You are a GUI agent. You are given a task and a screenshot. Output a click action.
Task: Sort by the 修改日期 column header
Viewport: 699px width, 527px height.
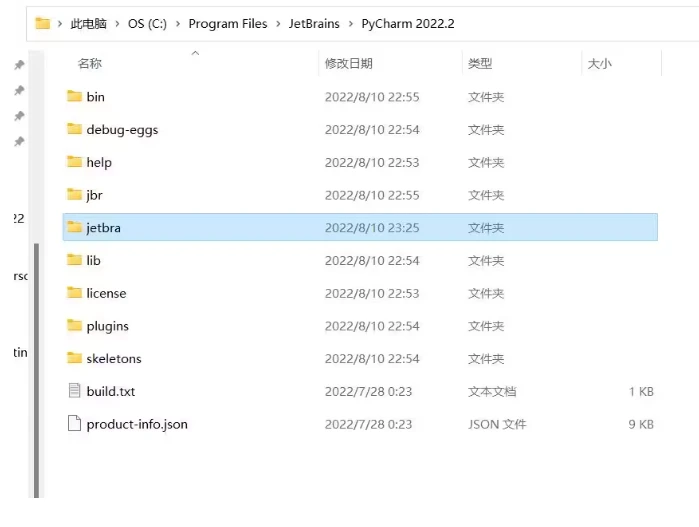(349, 64)
